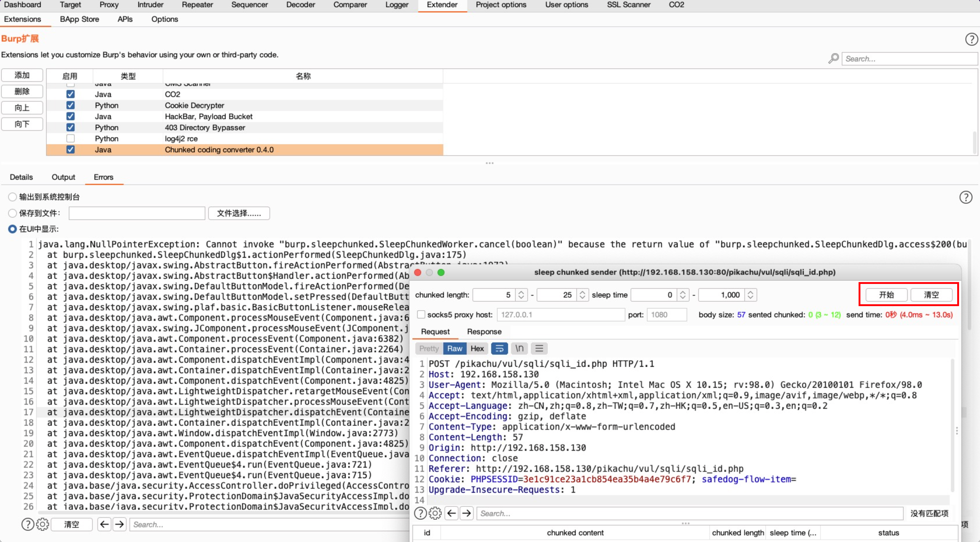Click stepper for sleep time minimum 0
Screen dimensions: 980x542
point(683,295)
